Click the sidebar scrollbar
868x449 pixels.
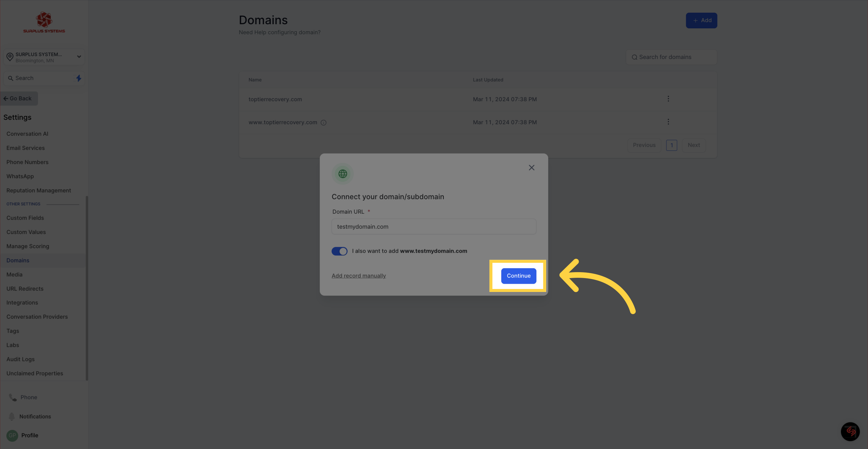pyautogui.click(x=87, y=288)
